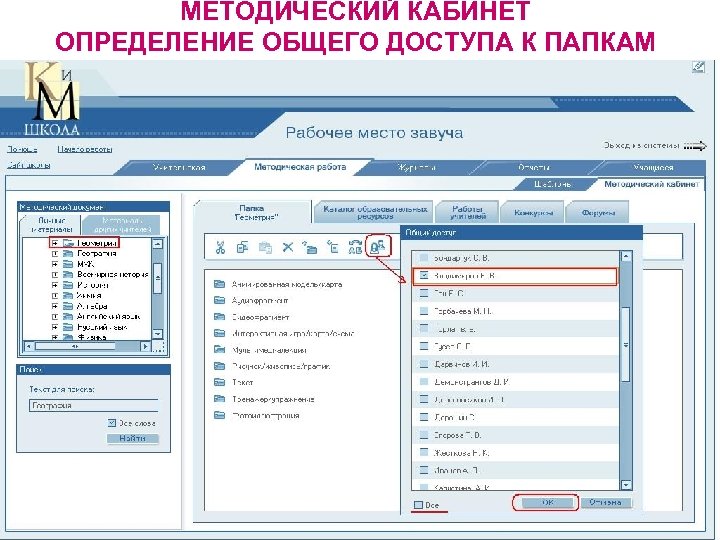Image resolution: width=720 pixels, height=540 pixels.
Task: Click the edit pencil icon at top right
Action: (x=698, y=67)
